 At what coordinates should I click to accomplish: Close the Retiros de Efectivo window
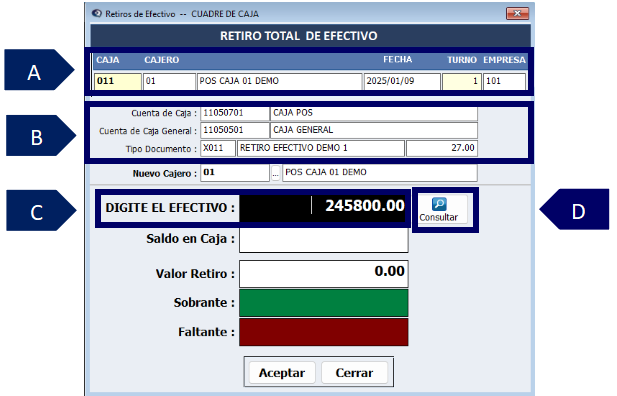517,13
